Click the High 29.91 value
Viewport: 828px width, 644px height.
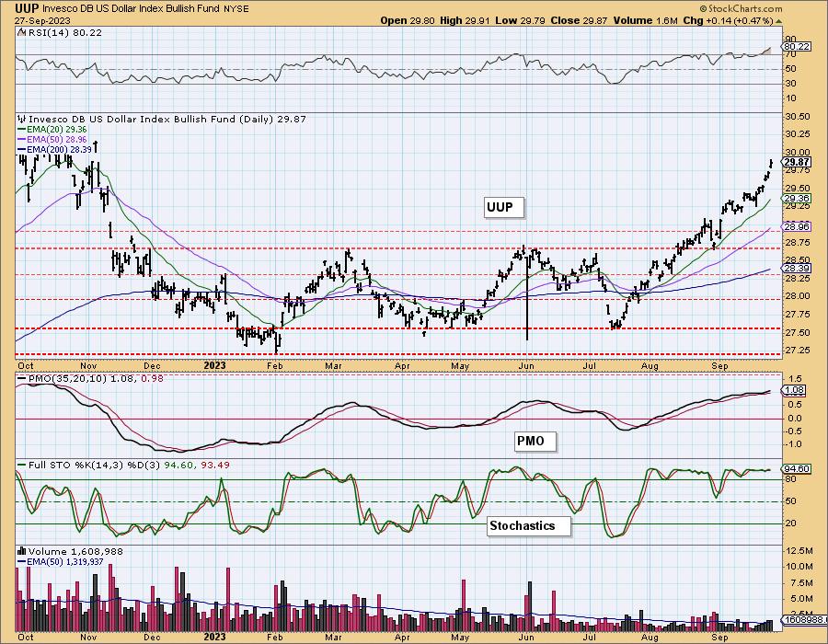(x=465, y=20)
